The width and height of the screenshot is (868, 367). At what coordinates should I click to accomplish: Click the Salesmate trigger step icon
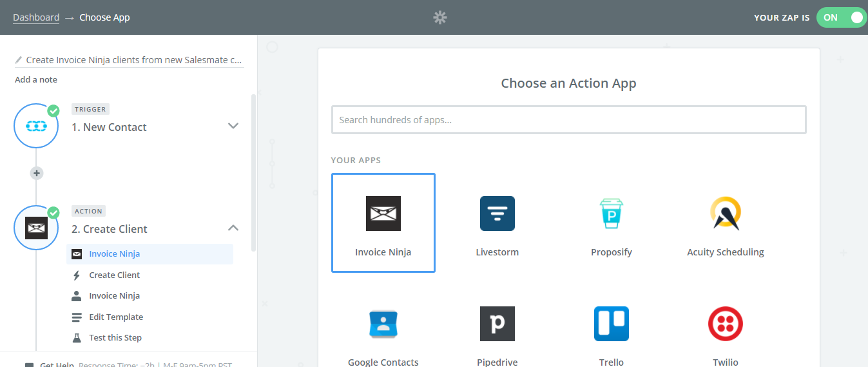click(x=37, y=126)
